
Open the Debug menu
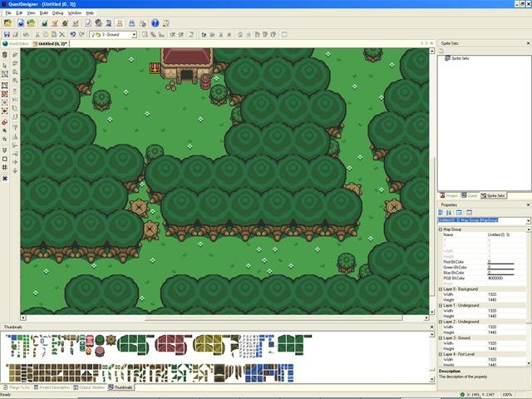tap(57, 13)
